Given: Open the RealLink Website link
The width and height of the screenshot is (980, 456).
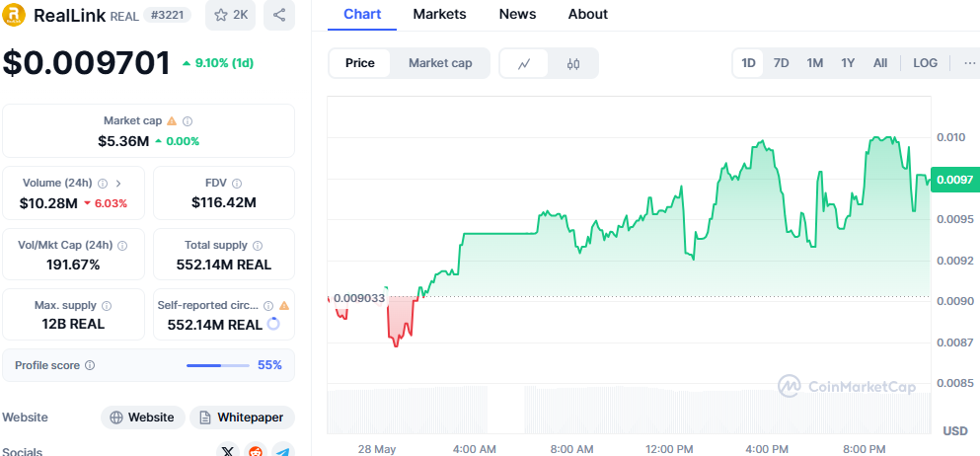Looking at the screenshot, I should pos(142,418).
